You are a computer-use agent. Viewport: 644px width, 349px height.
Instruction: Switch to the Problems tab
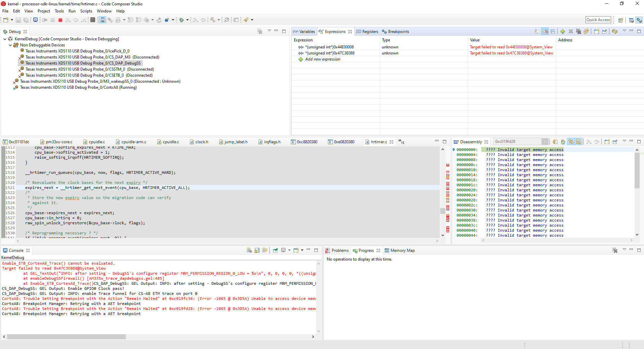(x=337, y=250)
